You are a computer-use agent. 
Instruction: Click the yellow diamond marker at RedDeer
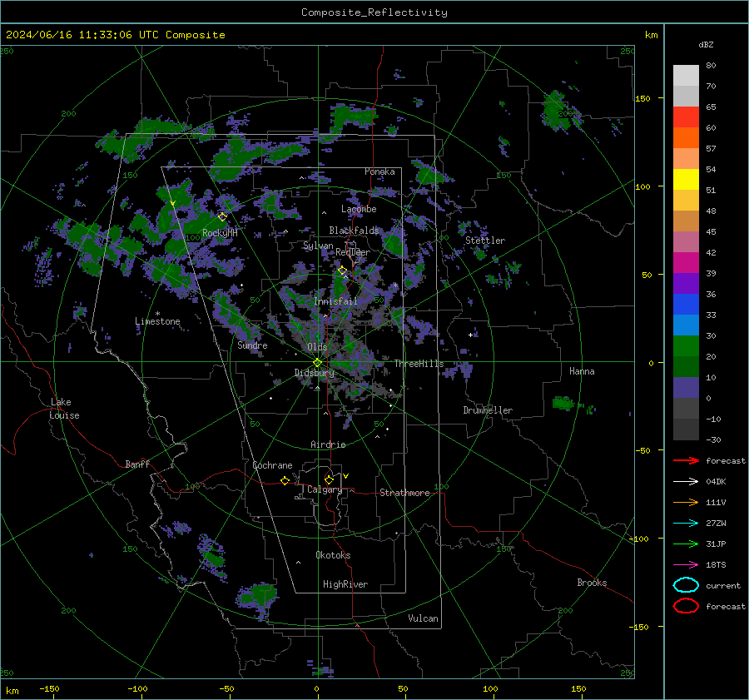coord(343,271)
